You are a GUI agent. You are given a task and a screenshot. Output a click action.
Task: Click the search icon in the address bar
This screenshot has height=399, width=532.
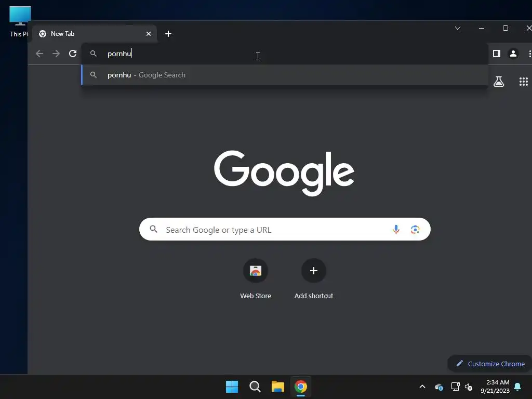pos(94,54)
